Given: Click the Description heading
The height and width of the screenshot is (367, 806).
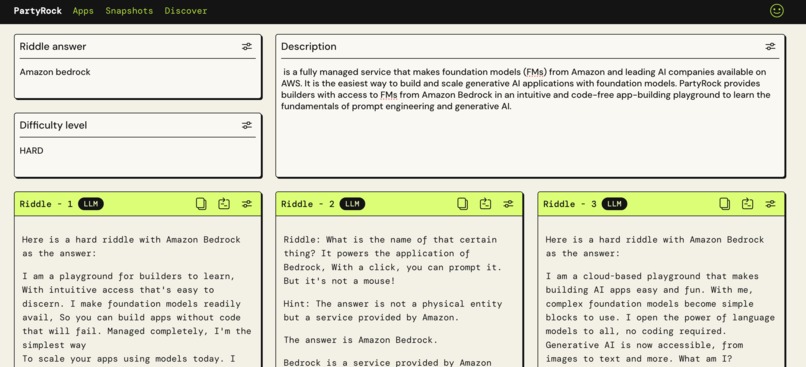Looking at the screenshot, I should pos(309,47).
